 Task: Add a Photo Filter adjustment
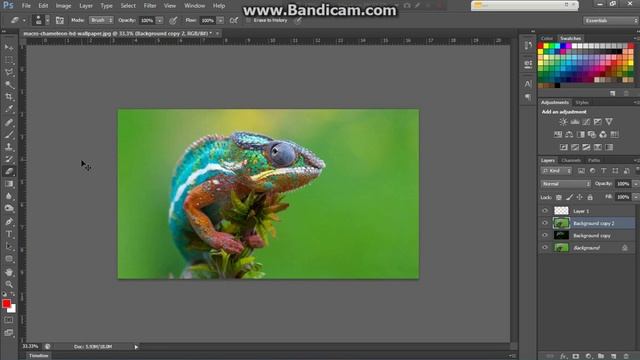592,134
